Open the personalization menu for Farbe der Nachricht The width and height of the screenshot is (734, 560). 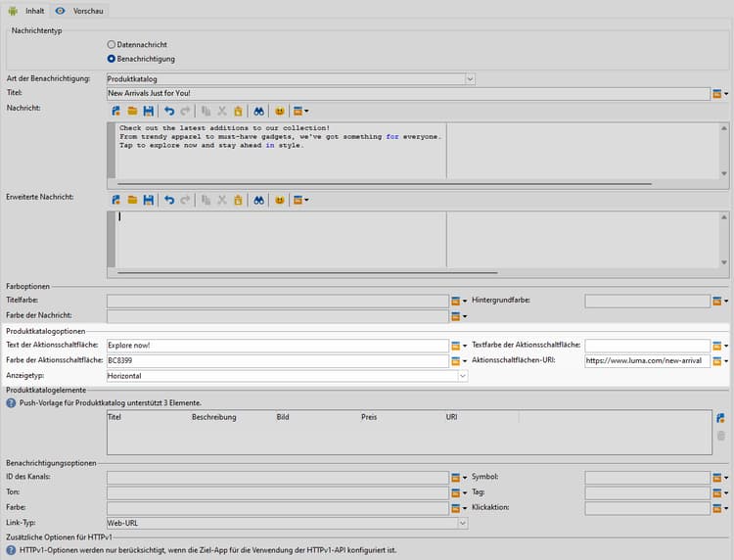(458, 316)
